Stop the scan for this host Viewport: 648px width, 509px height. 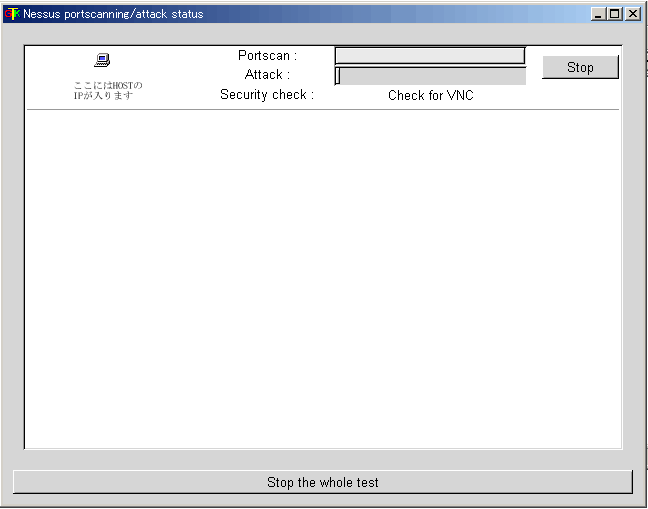[580, 67]
